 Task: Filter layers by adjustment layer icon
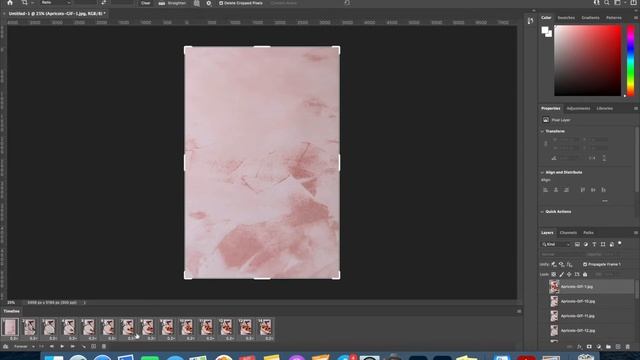[586, 244]
